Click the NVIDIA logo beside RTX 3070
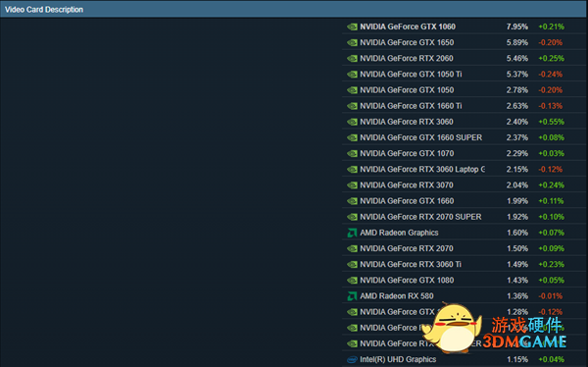This screenshot has height=367, width=588. click(352, 185)
